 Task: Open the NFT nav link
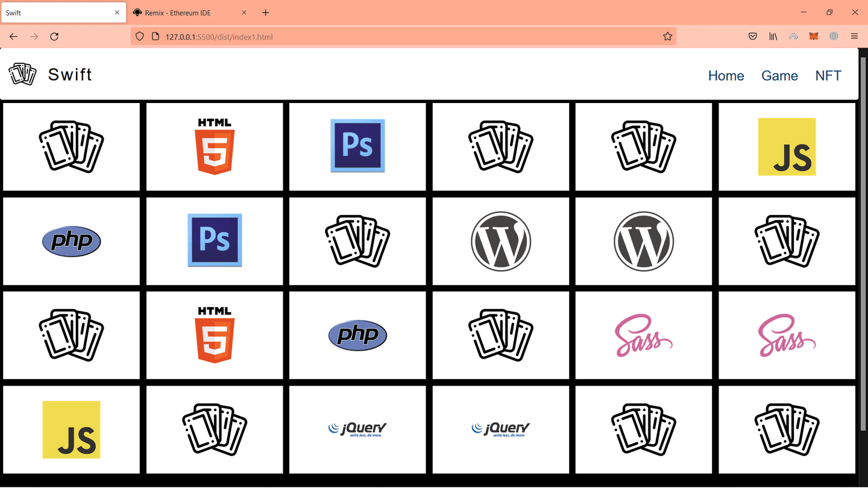point(828,76)
